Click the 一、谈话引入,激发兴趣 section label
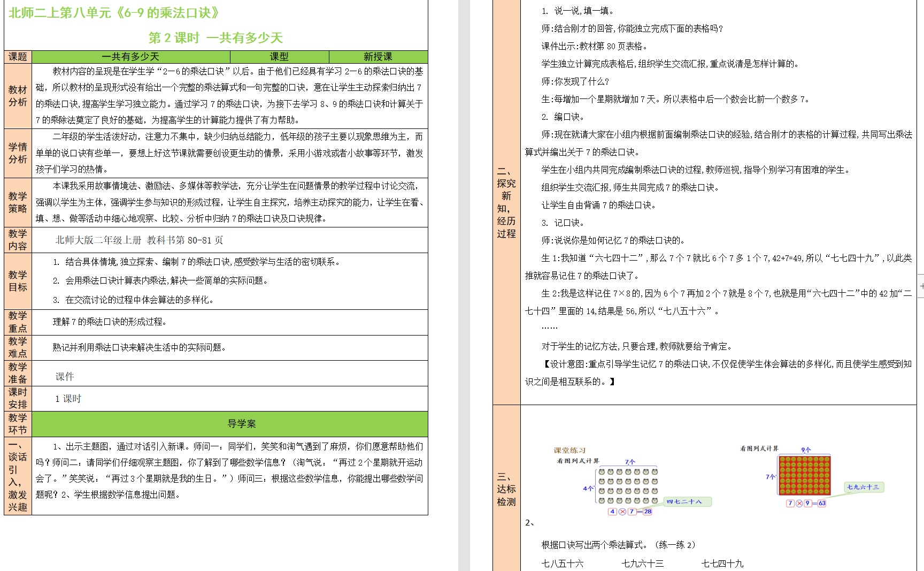The width and height of the screenshot is (924, 571). pyautogui.click(x=18, y=476)
